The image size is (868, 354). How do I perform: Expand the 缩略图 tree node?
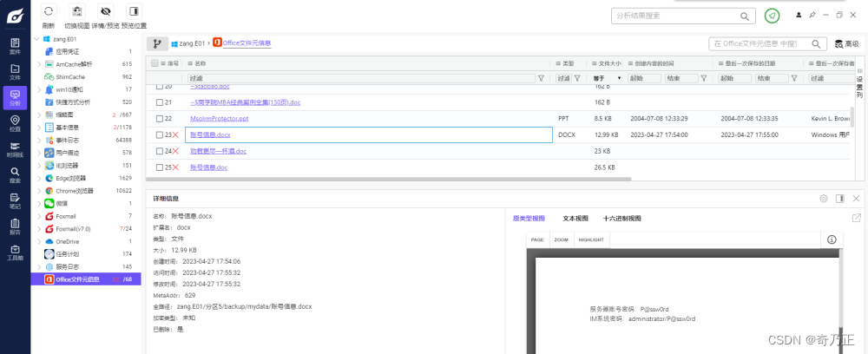39,115
